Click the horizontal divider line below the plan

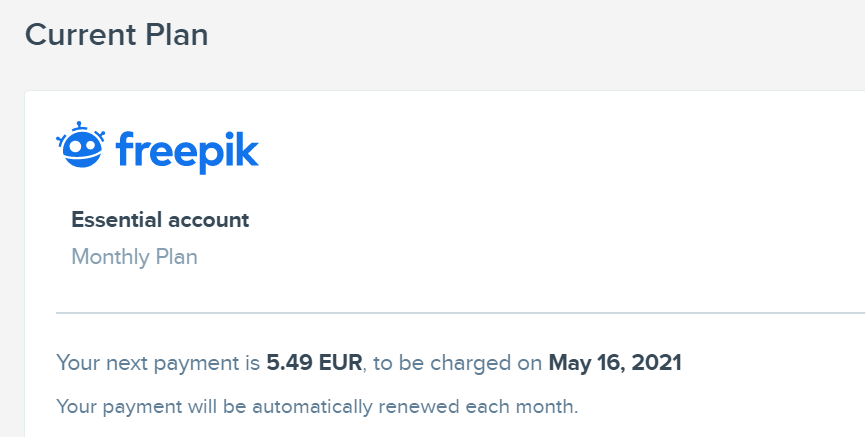pos(450,313)
